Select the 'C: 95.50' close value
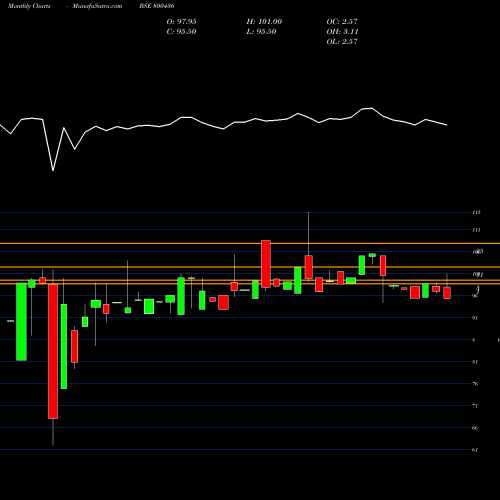 click(x=181, y=31)
